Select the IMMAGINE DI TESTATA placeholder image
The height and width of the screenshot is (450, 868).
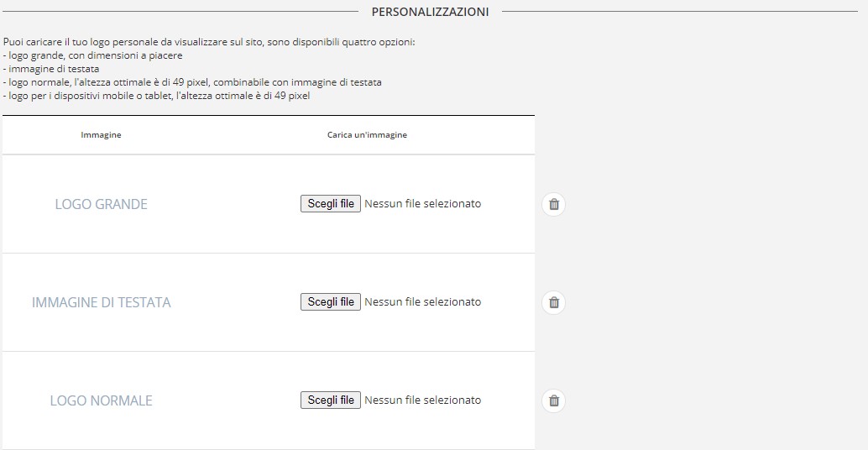[x=101, y=302]
